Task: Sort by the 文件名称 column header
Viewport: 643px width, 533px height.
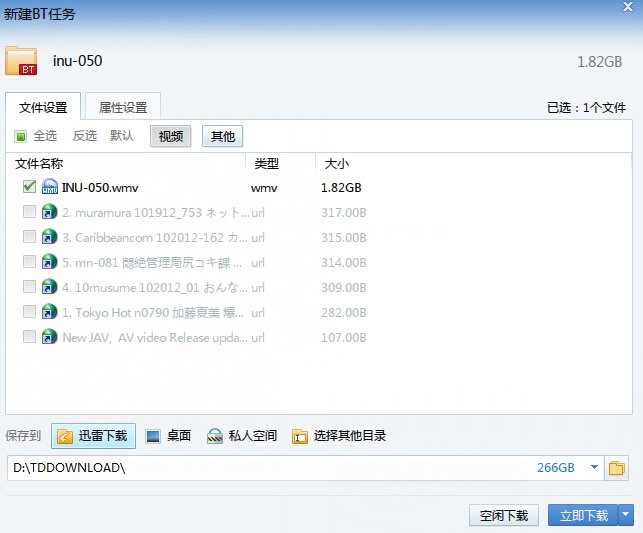Action: point(39,164)
